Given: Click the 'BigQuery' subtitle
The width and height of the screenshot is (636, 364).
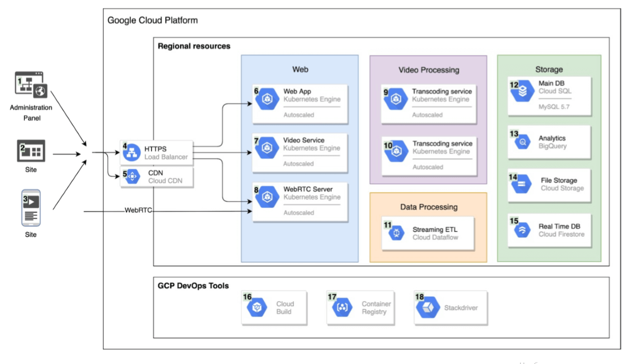Looking at the screenshot, I should 552,146.
